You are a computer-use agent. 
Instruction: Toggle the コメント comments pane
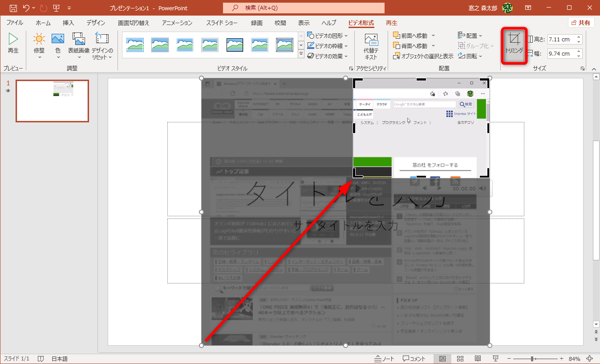414,359
